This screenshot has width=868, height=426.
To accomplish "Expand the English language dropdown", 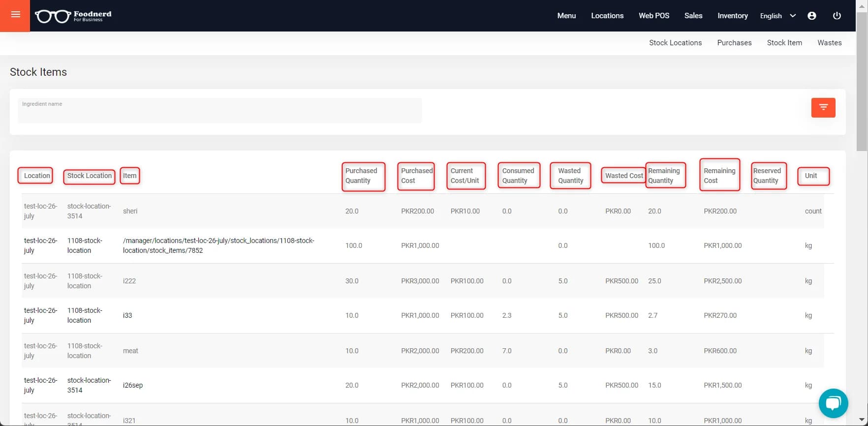I will (777, 16).
